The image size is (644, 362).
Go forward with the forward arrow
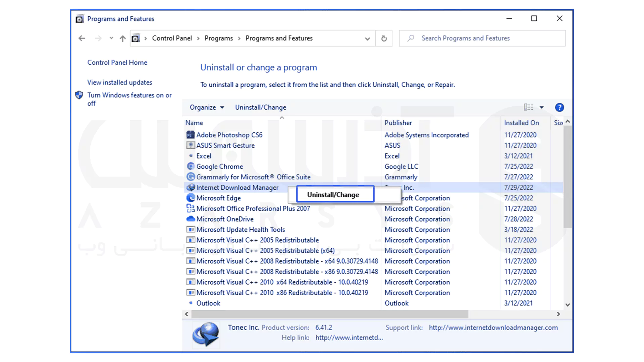tap(98, 38)
